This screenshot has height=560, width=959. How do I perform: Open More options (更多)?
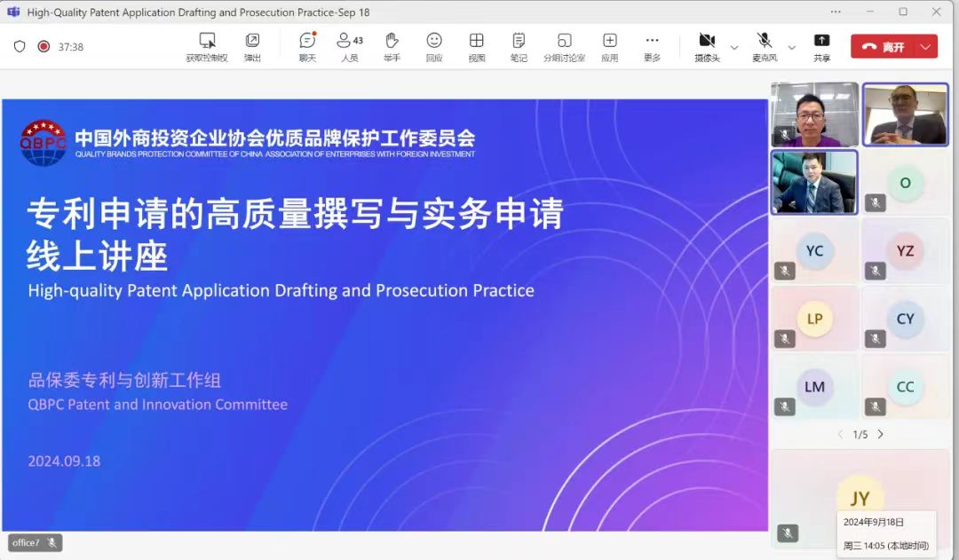coord(652,46)
